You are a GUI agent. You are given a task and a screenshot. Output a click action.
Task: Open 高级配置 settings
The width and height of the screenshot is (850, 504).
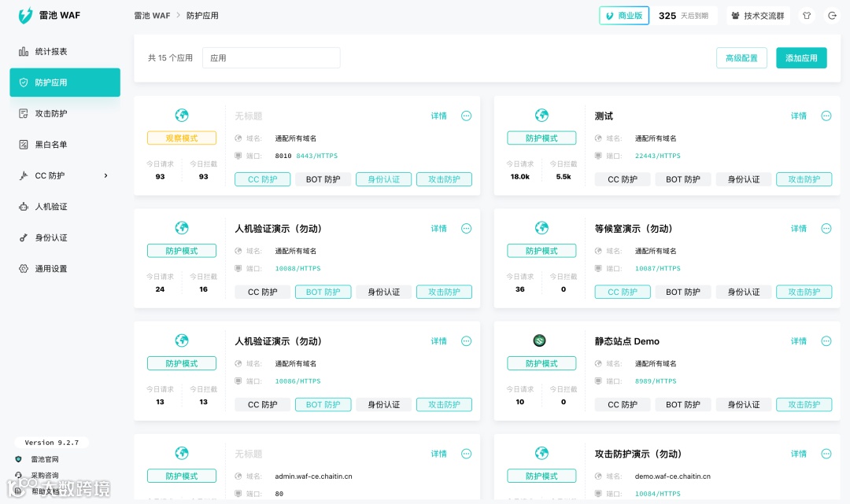tap(741, 58)
